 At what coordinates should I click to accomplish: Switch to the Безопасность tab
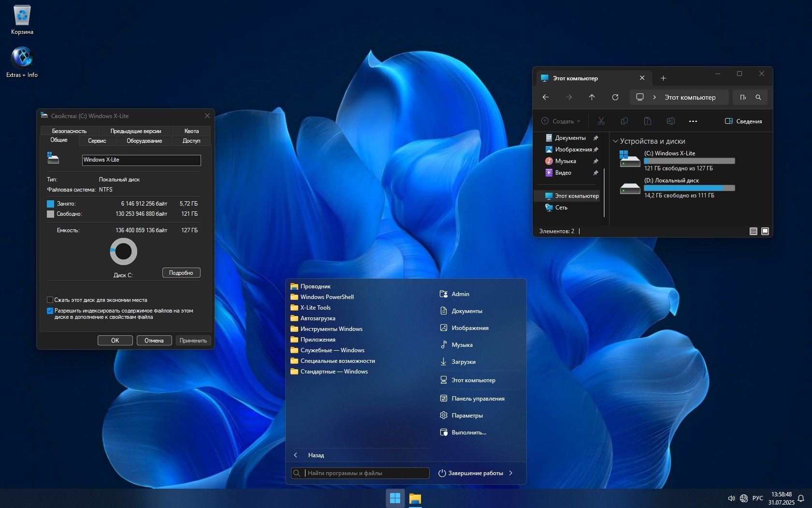point(69,131)
